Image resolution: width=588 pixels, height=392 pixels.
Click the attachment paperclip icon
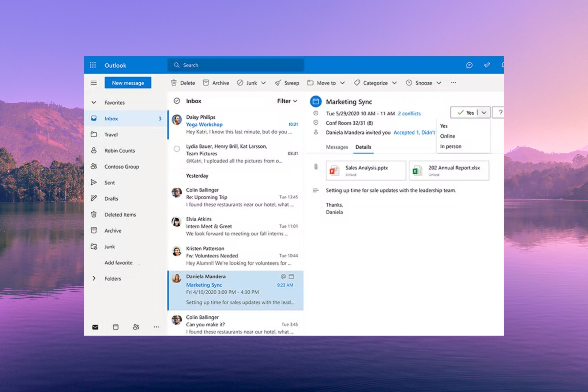click(316, 167)
